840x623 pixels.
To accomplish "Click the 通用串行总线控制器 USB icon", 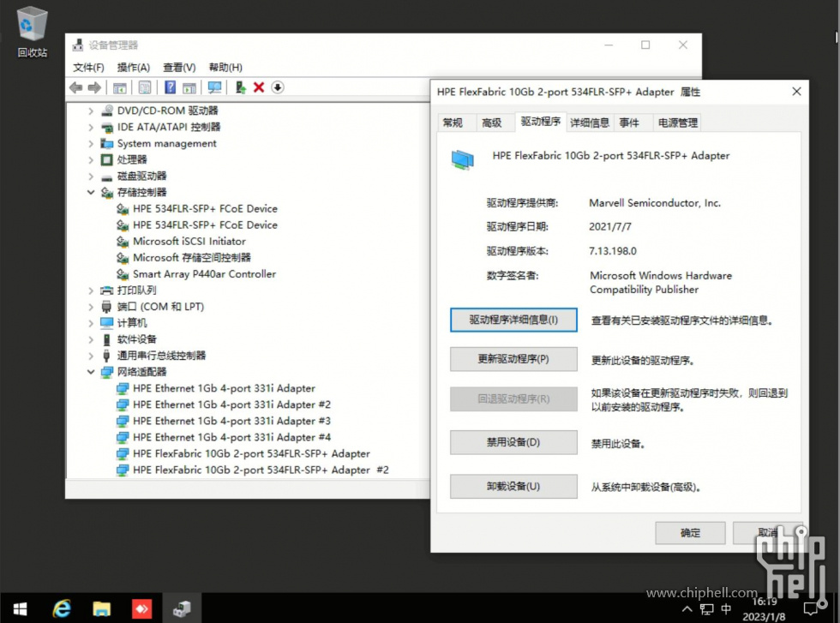I will coord(106,356).
